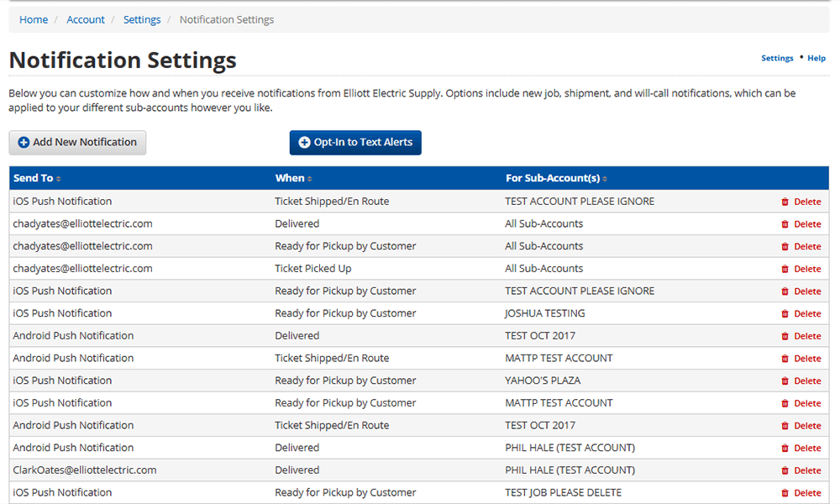
Task: Go to Home breadcrumb
Action: coord(34,20)
